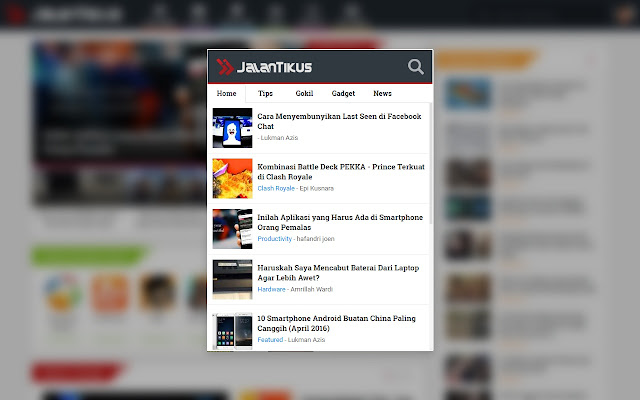This screenshot has height=400, width=640.
Task: Click the popup's vertical scrollbar
Action: tap(431, 163)
